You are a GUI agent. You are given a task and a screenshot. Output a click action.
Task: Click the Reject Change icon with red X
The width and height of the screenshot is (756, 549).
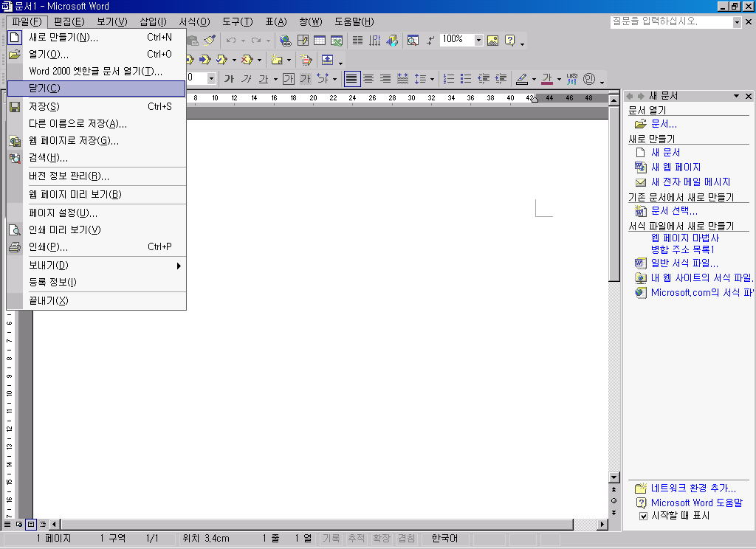tap(247, 60)
